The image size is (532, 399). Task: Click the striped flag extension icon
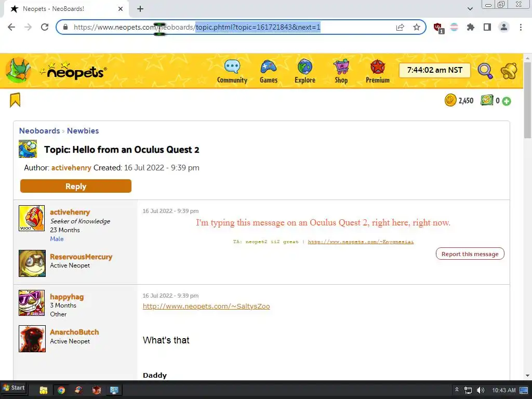pyautogui.click(x=454, y=27)
